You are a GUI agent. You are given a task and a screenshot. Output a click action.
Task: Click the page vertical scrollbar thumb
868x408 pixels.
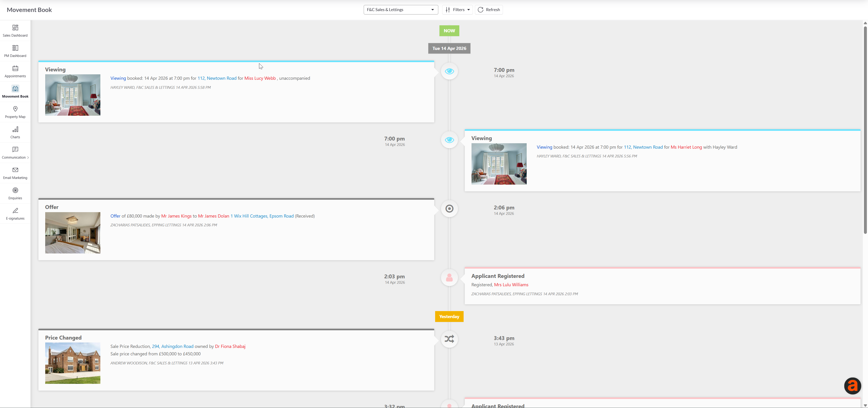click(865, 130)
